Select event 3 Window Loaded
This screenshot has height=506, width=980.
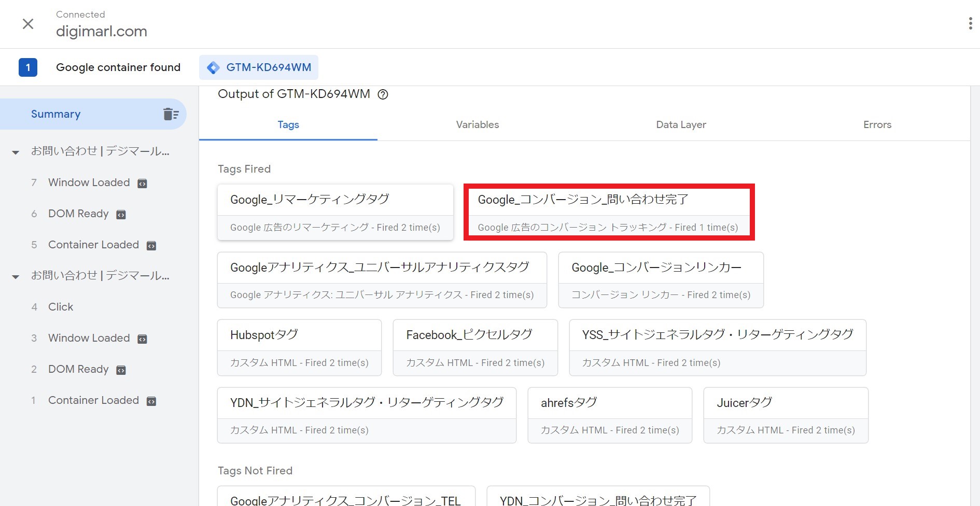coord(89,338)
